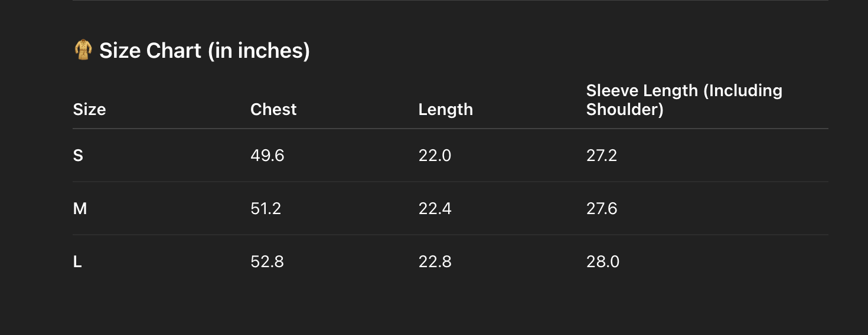
Task: Select the S size row label
Action: tap(78, 156)
